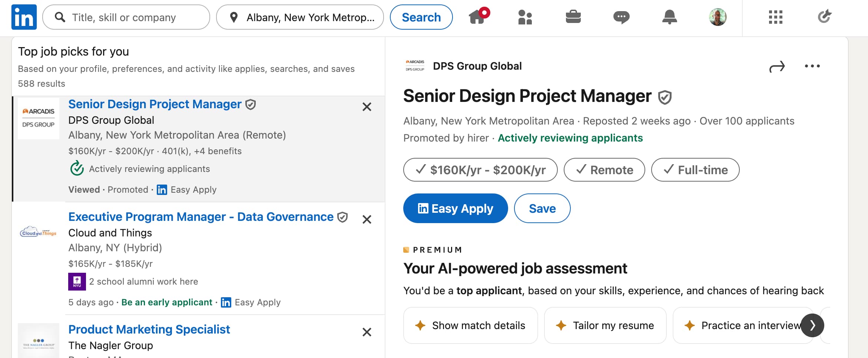The image size is (868, 358).
Task: Click the 588 results text
Action: (42, 84)
